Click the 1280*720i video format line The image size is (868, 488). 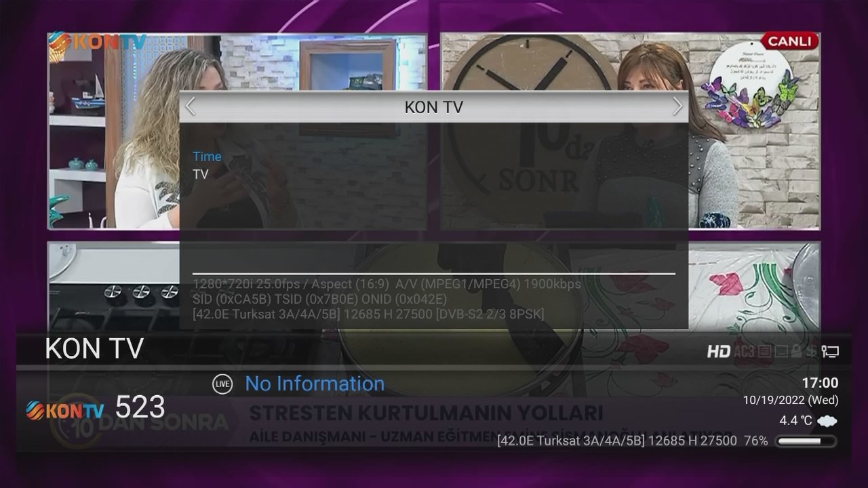click(387, 284)
